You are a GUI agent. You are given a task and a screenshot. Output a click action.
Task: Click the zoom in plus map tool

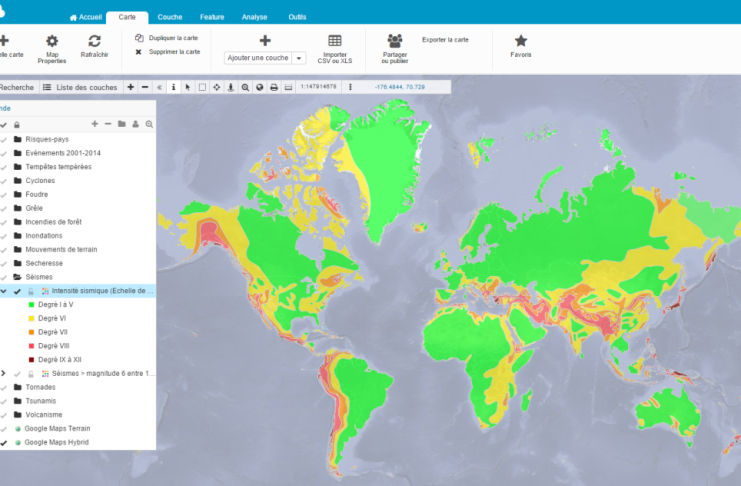coord(131,88)
